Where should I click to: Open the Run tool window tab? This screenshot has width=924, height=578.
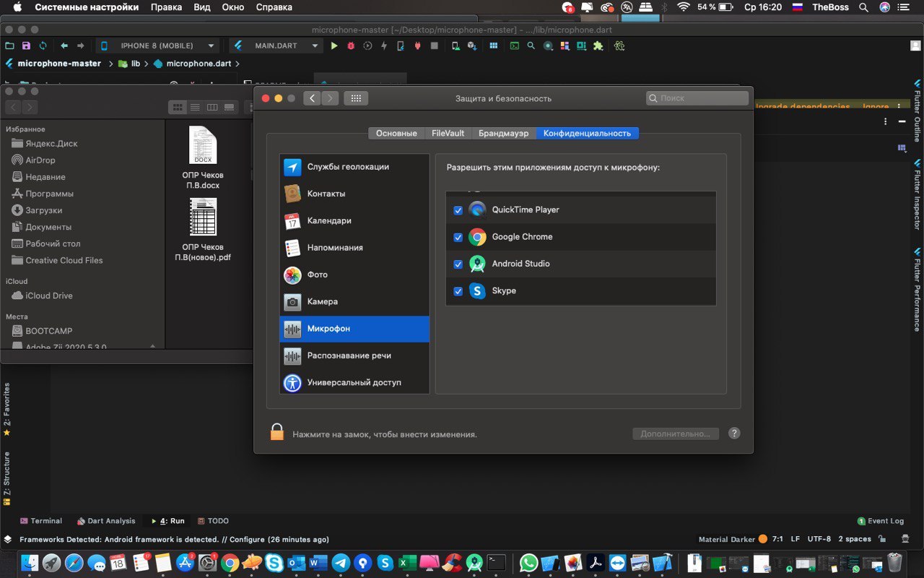[x=168, y=521]
